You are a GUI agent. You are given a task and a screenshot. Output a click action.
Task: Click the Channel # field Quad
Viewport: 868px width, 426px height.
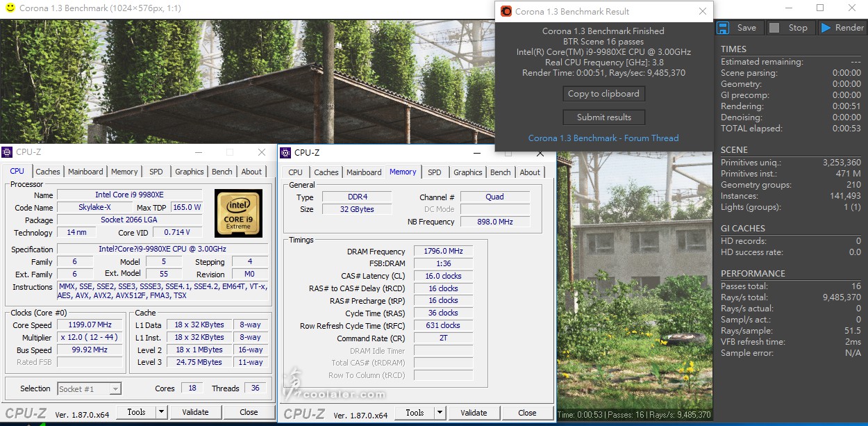pos(494,197)
